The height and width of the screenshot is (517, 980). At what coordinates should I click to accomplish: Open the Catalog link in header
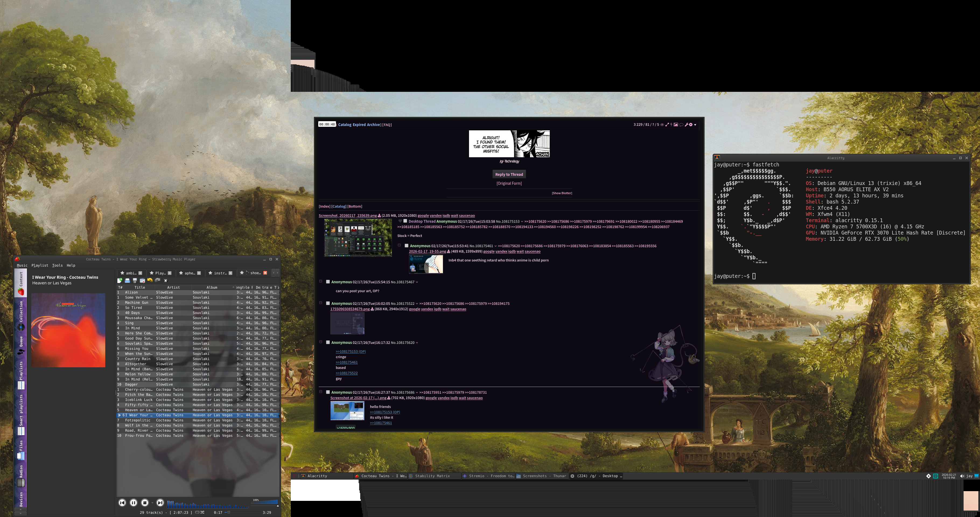click(x=345, y=125)
